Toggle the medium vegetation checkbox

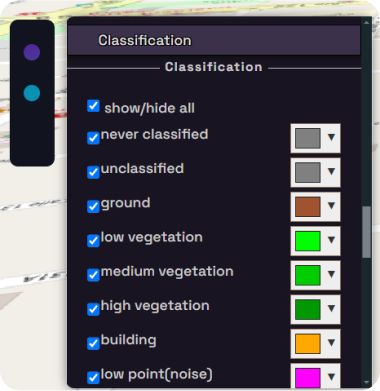tap(93, 275)
